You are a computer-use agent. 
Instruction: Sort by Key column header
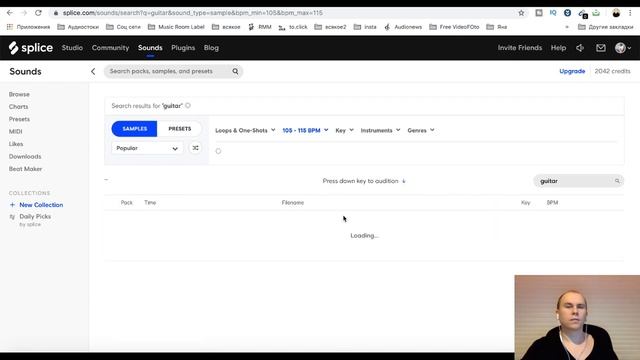[x=526, y=203]
